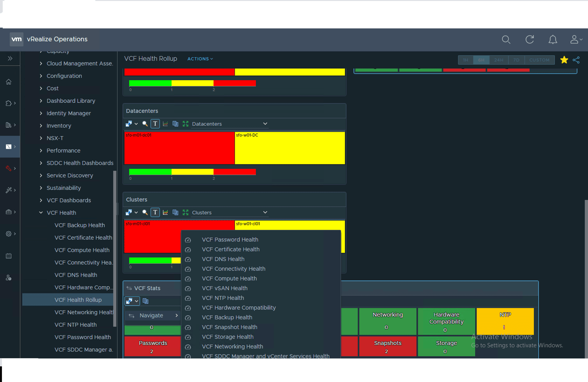
Task: Toggle text labels T button in Datacenters
Action: pyautogui.click(x=155, y=124)
